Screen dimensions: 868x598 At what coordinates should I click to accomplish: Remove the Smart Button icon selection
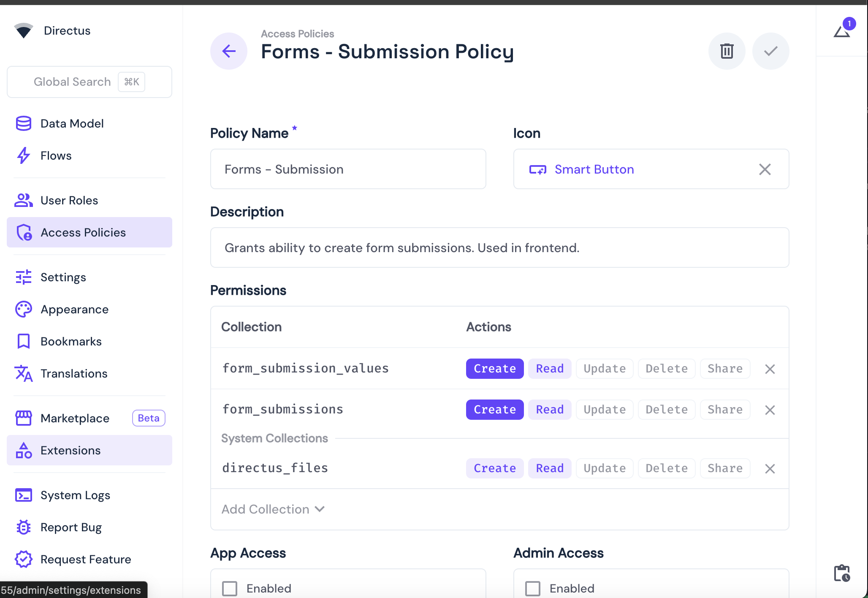click(765, 169)
